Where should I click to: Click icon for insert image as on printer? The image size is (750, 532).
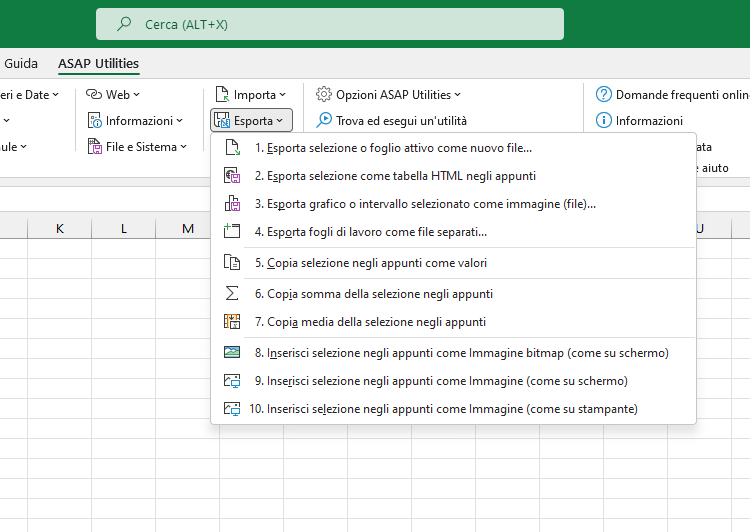click(x=232, y=409)
